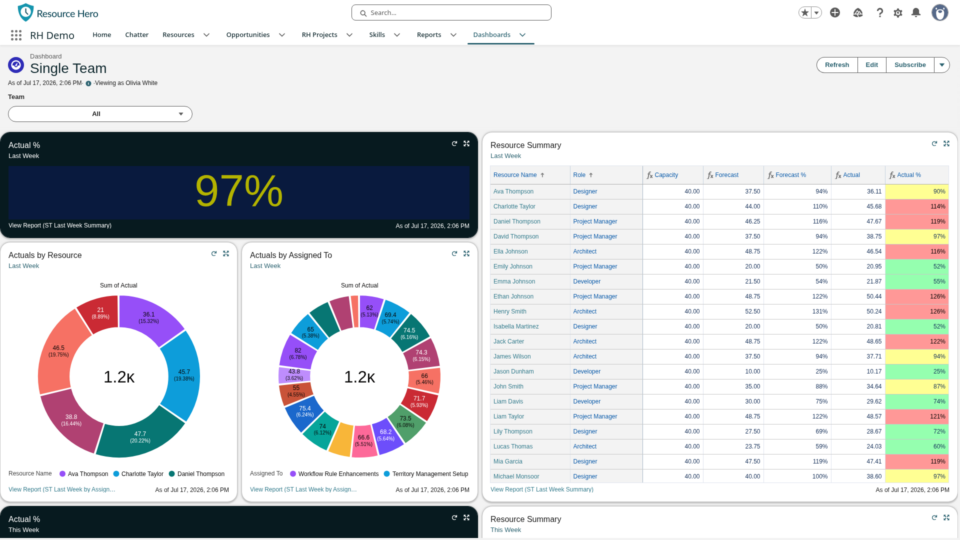Image resolution: width=960 pixels, height=540 pixels.
Task: Go to the Home tab
Action: 102,35
